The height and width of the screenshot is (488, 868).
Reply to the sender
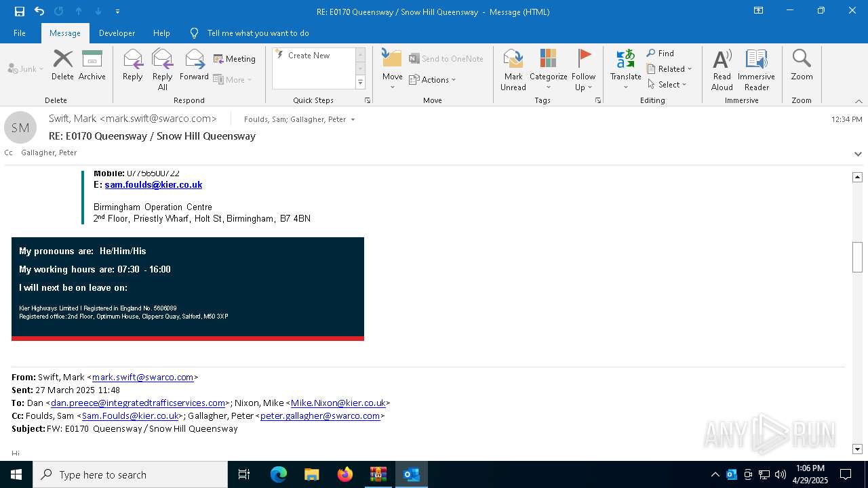[x=133, y=66]
